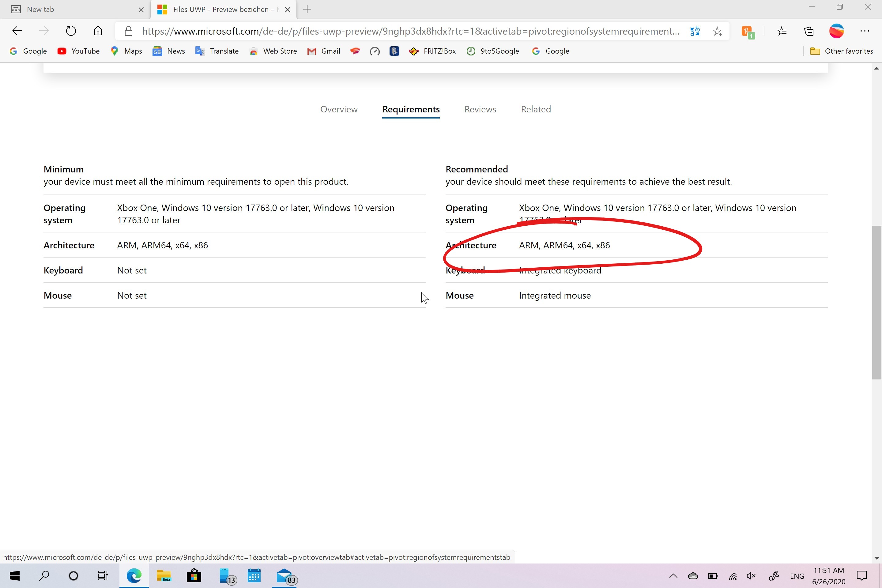Viewport: 882px width, 588px height.
Task: Expand the Other favorites folder
Action: click(x=842, y=51)
